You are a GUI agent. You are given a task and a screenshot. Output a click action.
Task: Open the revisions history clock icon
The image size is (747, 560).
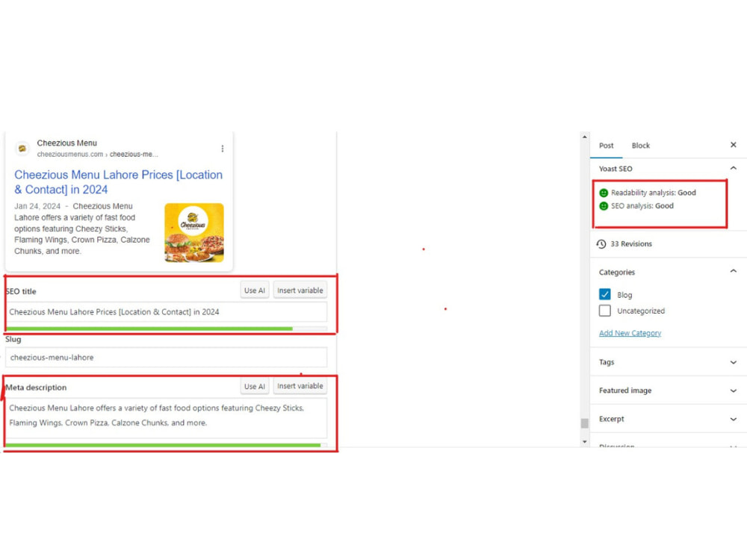click(x=601, y=244)
